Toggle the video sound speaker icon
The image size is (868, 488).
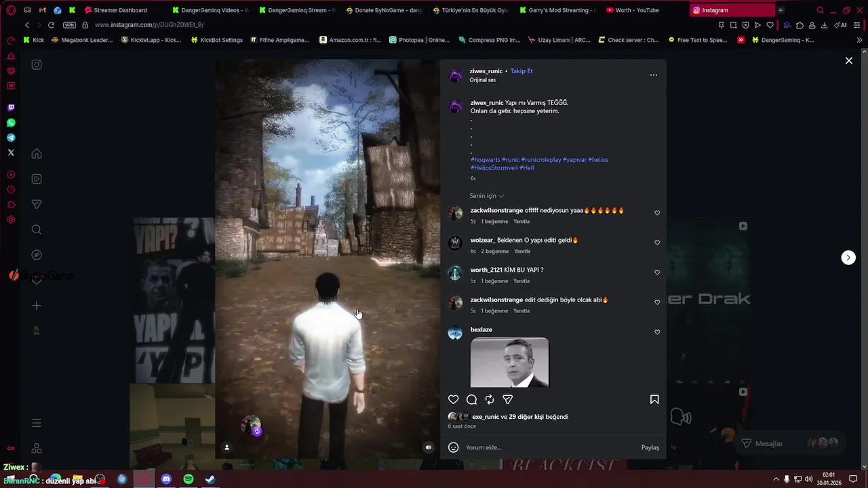click(x=428, y=447)
